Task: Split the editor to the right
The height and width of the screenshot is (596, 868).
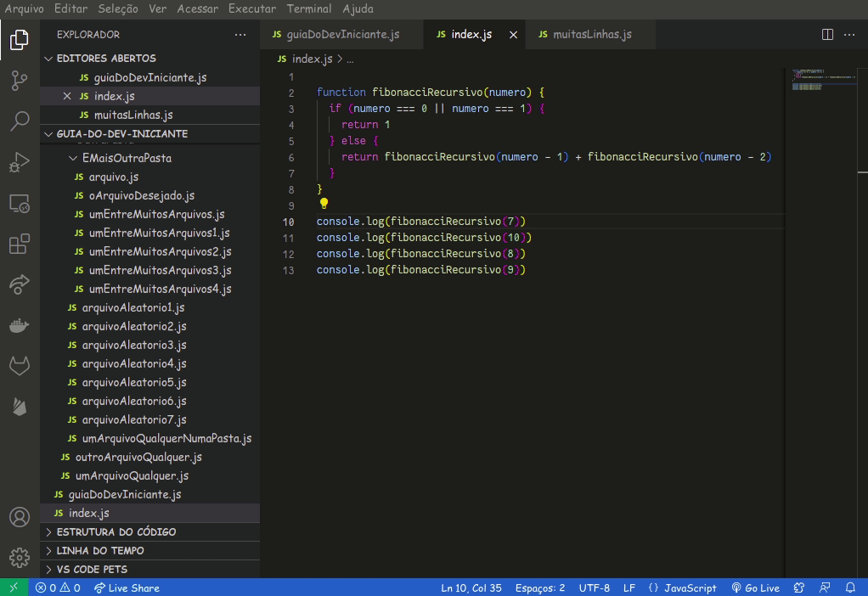Action: (x=827, y=35)
